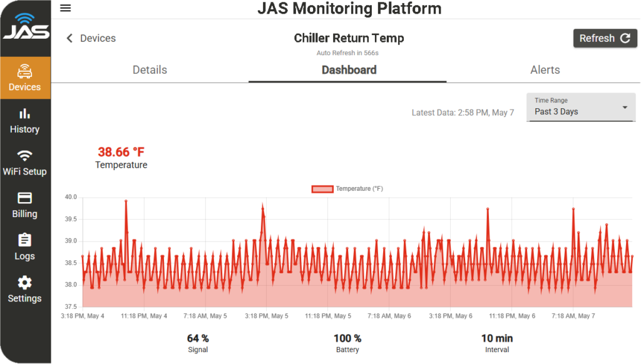Go to Billing card icon
The height and width of the screenshot is (364, 641).
click(x=25, y=198)
